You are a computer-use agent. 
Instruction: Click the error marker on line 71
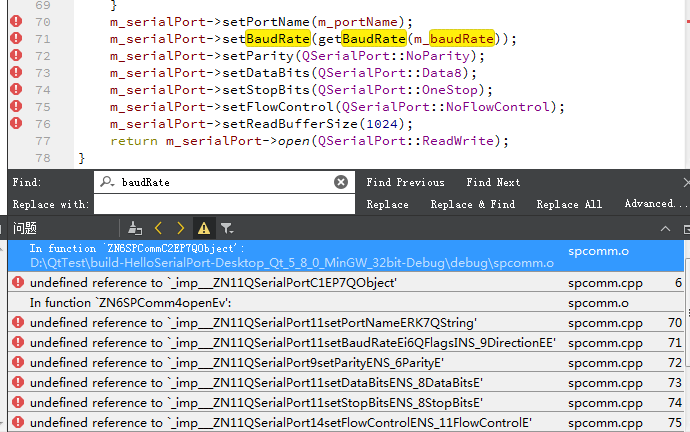(16, 38)
